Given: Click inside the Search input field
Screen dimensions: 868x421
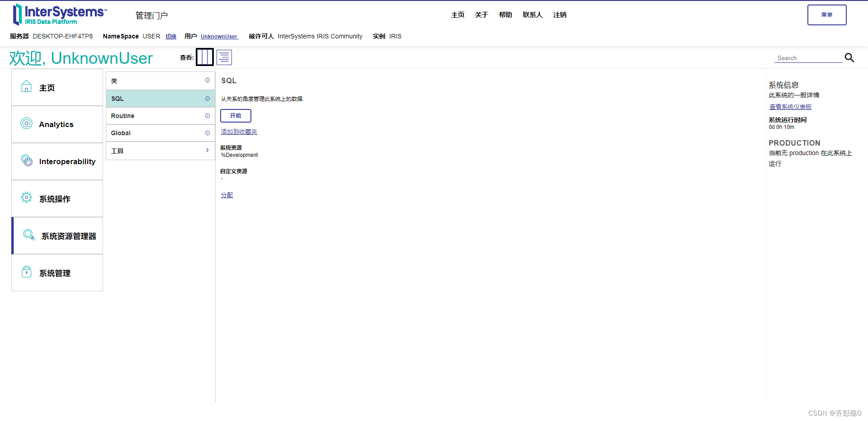Looking at the screenshot, I should tap(807, 58).
